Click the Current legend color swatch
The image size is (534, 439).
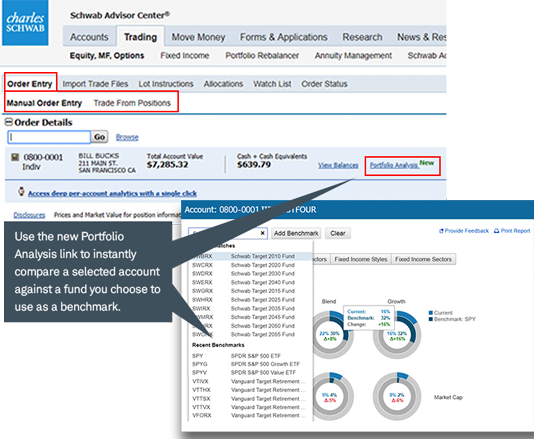[431, 313]
